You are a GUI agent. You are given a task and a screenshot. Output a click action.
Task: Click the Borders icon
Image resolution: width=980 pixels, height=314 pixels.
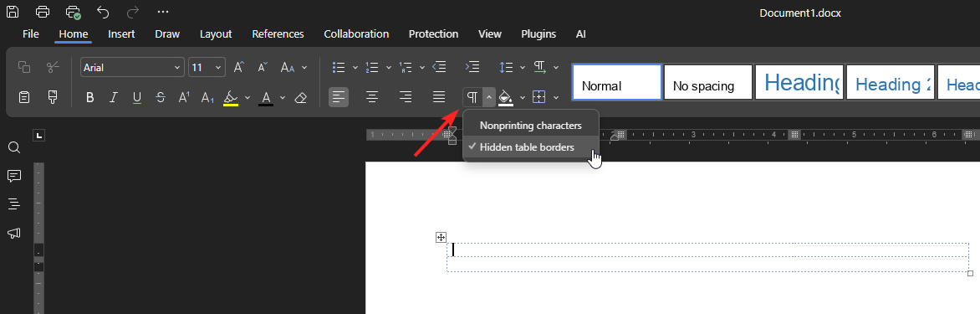click(538, 97)
